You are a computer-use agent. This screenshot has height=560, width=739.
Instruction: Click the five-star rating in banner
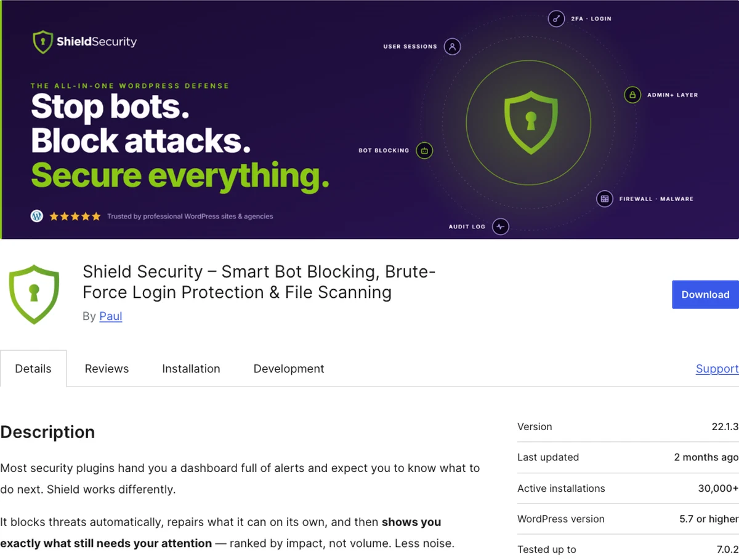[x=75, y=216]
